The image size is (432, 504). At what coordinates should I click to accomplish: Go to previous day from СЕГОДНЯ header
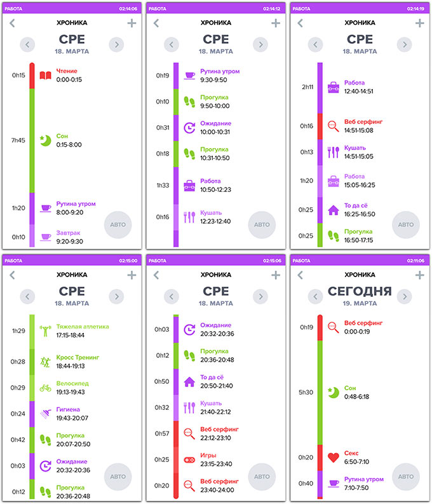coord(315,297)
